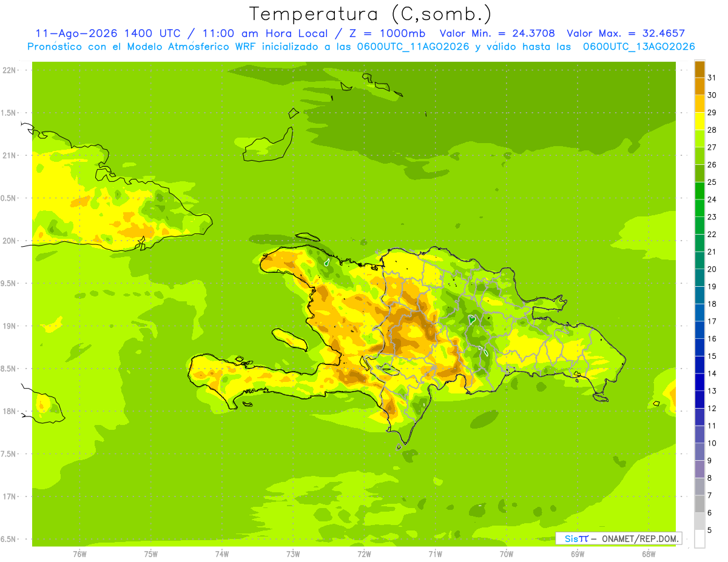Click the truncated "8.5N" latitude label
The height and width of the screenshot is (562, 728).
pos(9,369)
